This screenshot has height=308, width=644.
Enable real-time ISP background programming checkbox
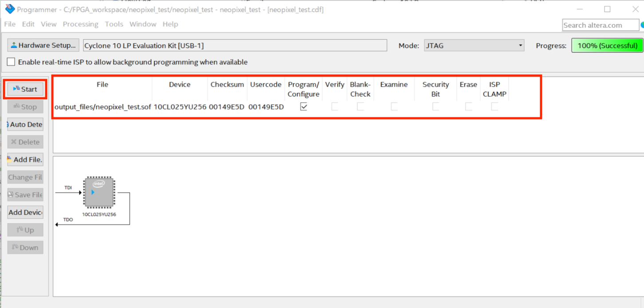coord(11,62)
